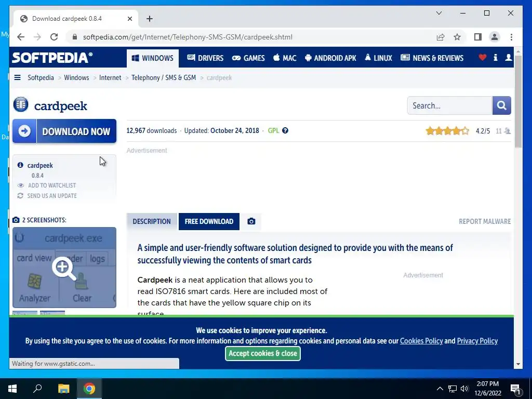Open the Cookies Policy link
This screenshot has width=532, height=399.
(421, 341)
